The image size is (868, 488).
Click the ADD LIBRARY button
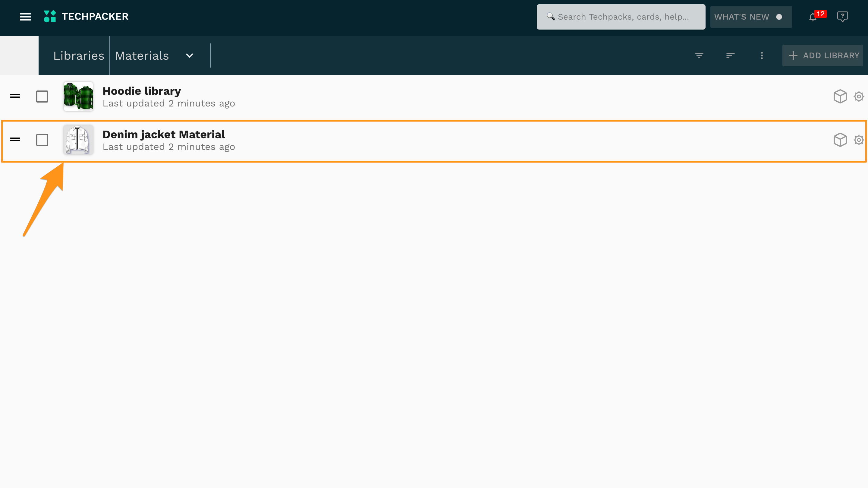tap(822, 55)
